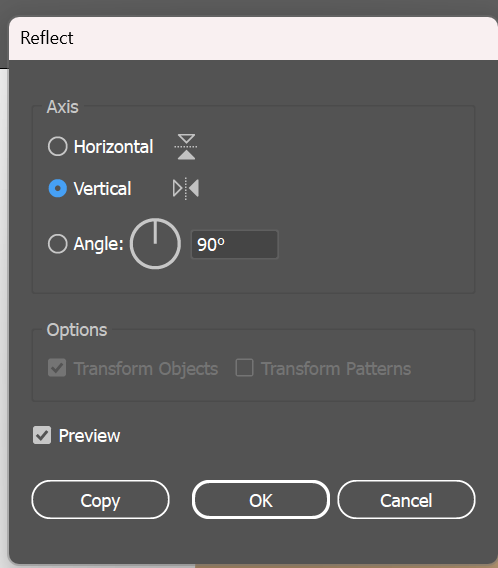Uncheck the Preview checkbox
The width and height of the screenshot is (498, 568).
point(42,435)
